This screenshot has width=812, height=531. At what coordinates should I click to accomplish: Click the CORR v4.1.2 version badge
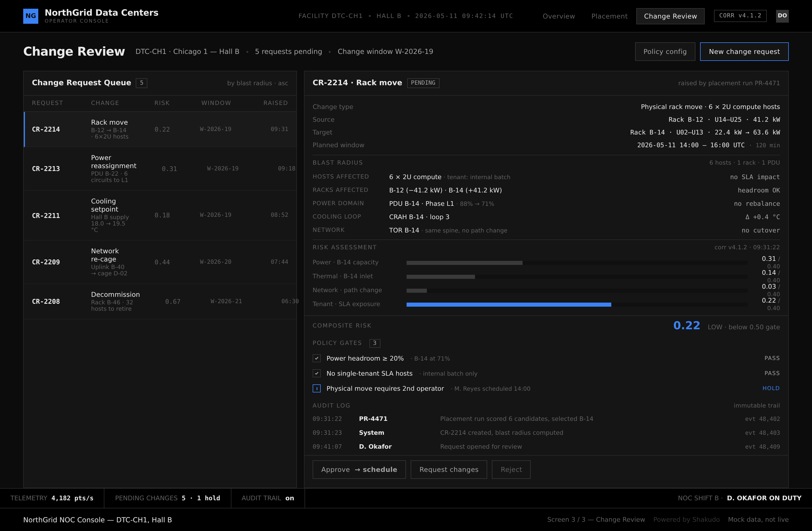tap(740, 16)
